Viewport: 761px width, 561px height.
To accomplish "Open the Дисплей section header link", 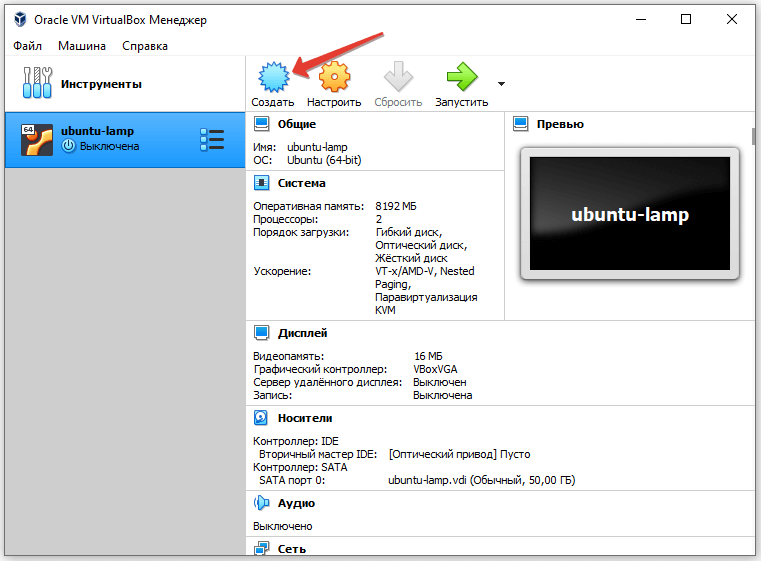I will 302,333.
